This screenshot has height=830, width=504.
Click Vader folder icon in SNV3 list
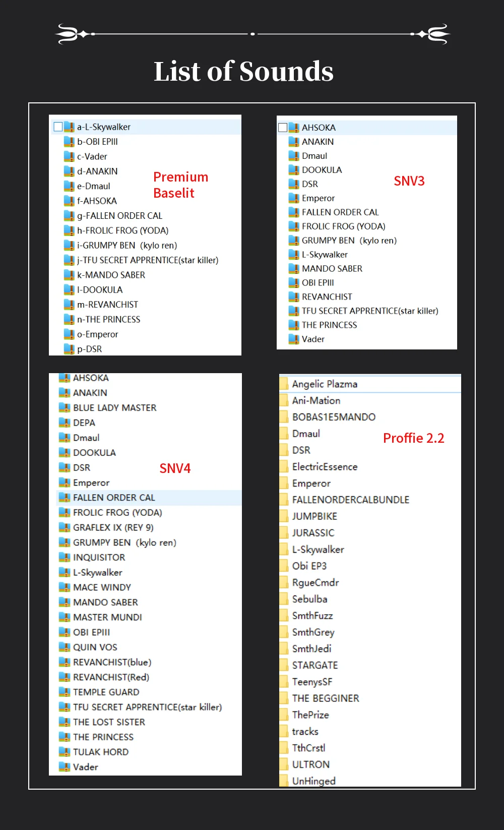pos(294,339)
